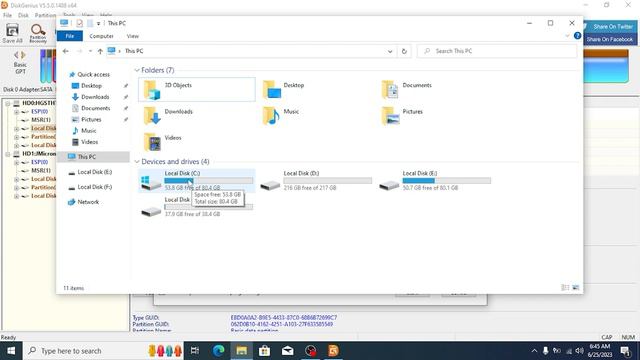Go back using the back arrow
The image size is (640, 360).
tap(66, 51)
